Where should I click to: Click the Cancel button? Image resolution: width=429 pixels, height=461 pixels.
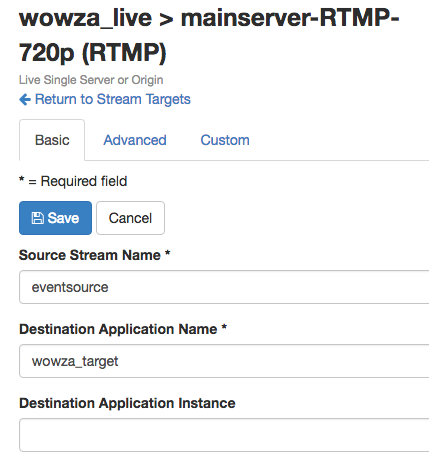click(x=130, y=218)
